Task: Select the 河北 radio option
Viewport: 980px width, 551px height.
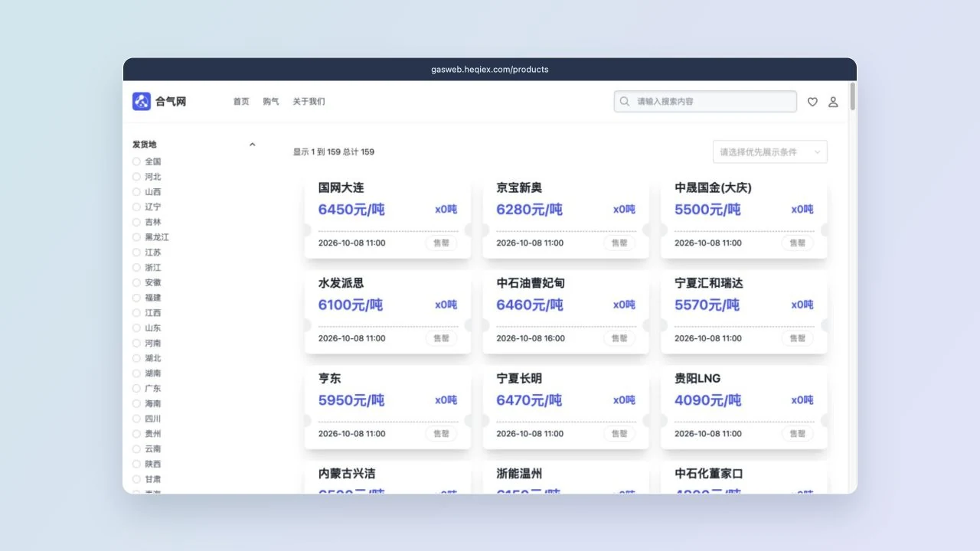Action: click(136, 177)
